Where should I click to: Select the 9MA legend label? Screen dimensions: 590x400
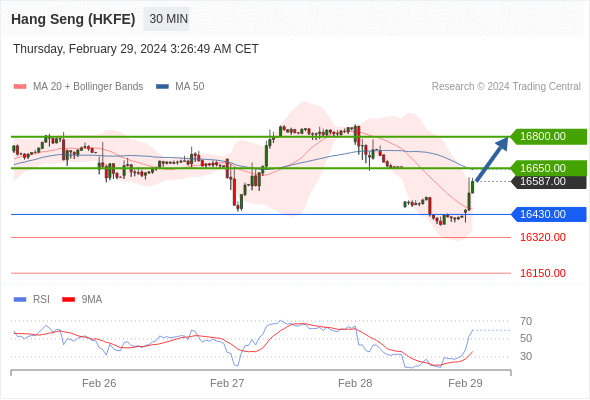coord(92,300)
